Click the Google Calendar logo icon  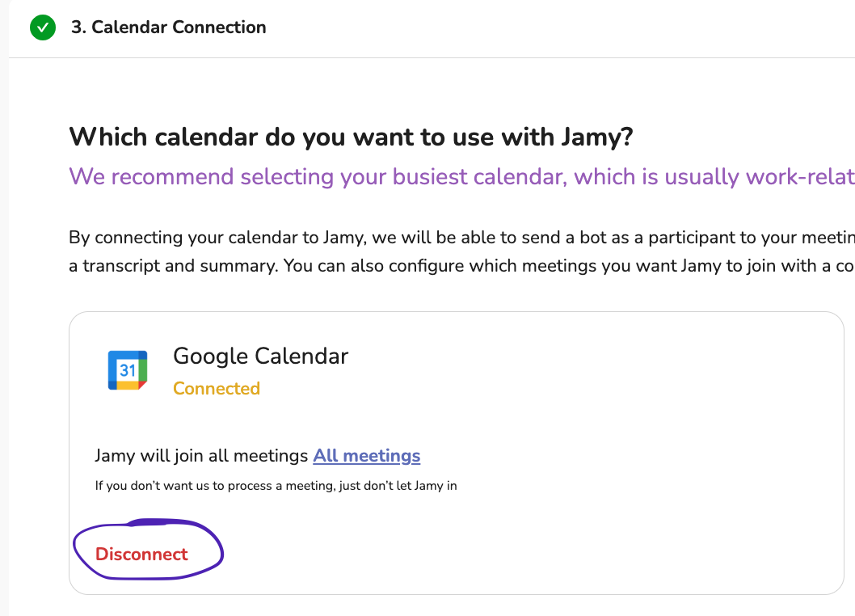pos(128,370)
